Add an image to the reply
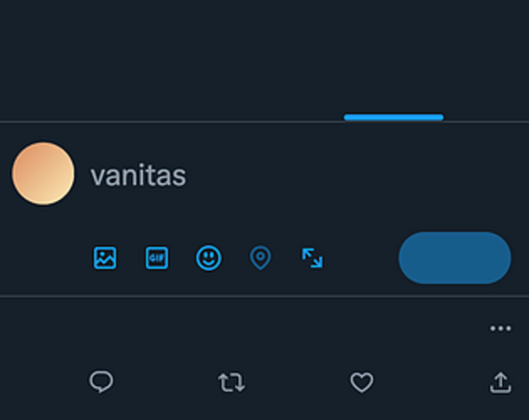Image resolution: width=529 pixels, height=420 pixels. pyautogui.click(x=105, y=258)
